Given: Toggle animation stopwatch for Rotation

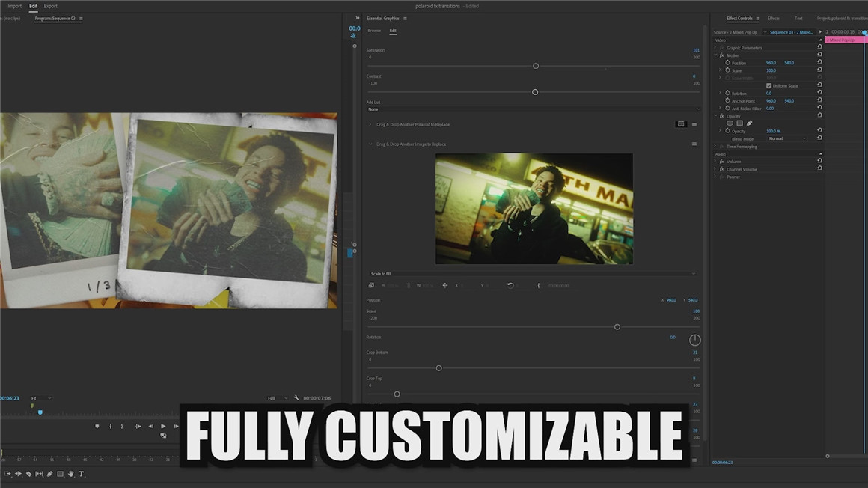Looking at the screenshot, I should 727,93.
